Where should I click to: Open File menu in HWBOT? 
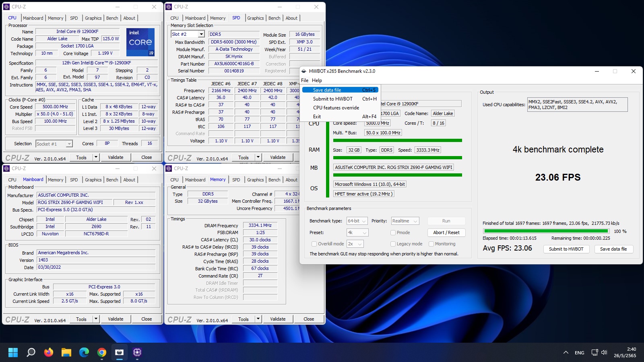point(305,80)
